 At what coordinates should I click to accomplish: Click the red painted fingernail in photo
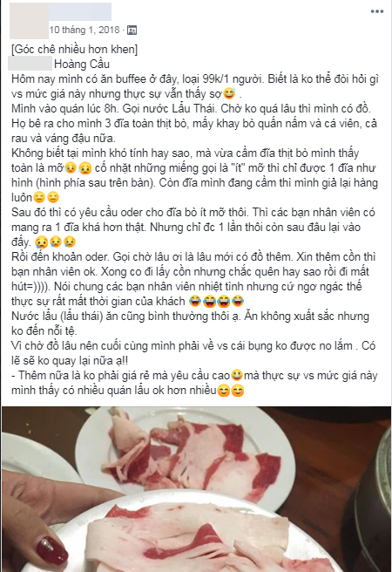coord(52,549)
